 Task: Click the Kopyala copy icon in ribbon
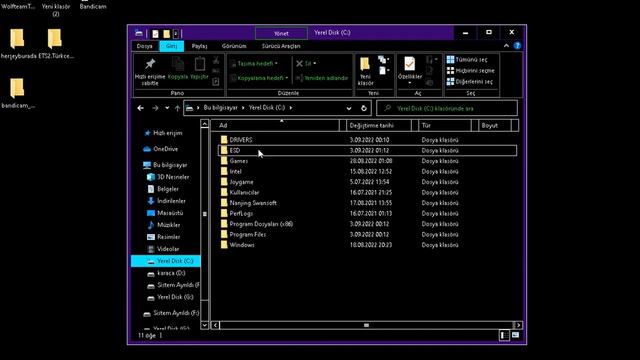click(178, 64)
